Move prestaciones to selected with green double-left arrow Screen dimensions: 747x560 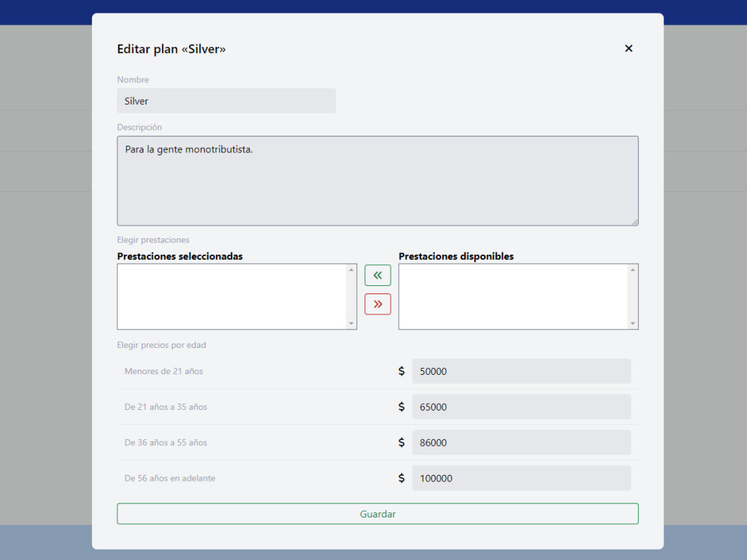tap(378, 276)
